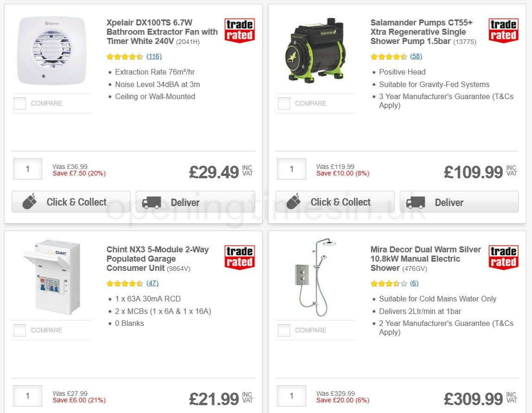This screenshot has height=413, width=532.
Task: Enable Compare on the Mira electric shower
Action: pyautogui.click(x=284, y=330)
